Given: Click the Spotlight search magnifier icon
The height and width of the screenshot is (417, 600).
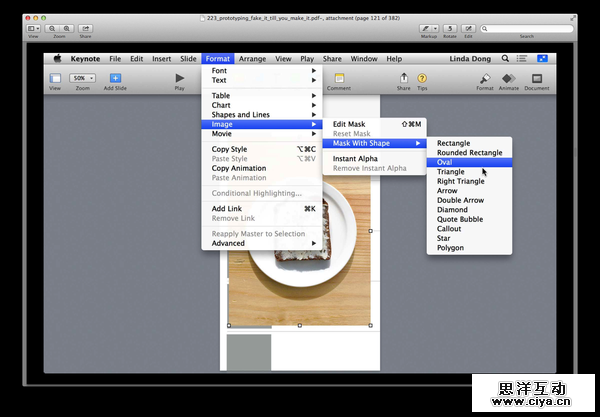Looking at the screenshot, I should click(x=520, y=59).
